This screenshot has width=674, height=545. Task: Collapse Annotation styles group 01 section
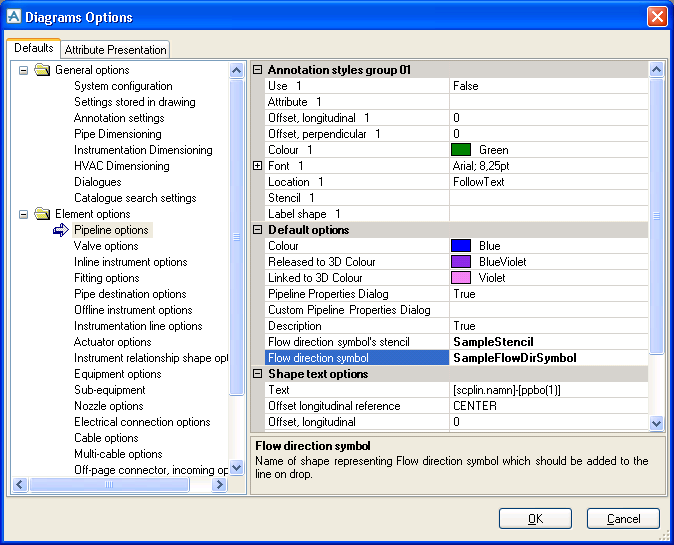(257, 70)
